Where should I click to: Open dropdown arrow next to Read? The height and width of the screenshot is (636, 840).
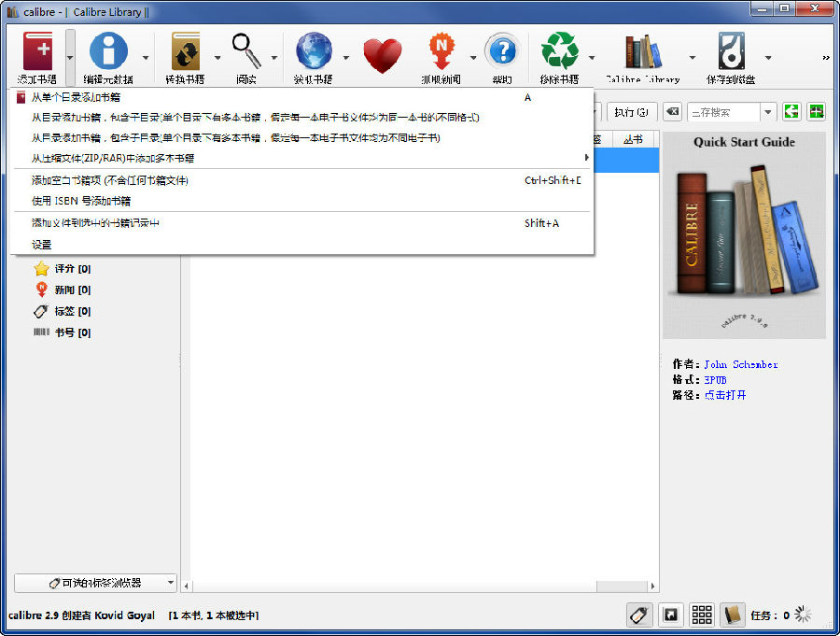(x=274, y=57)
